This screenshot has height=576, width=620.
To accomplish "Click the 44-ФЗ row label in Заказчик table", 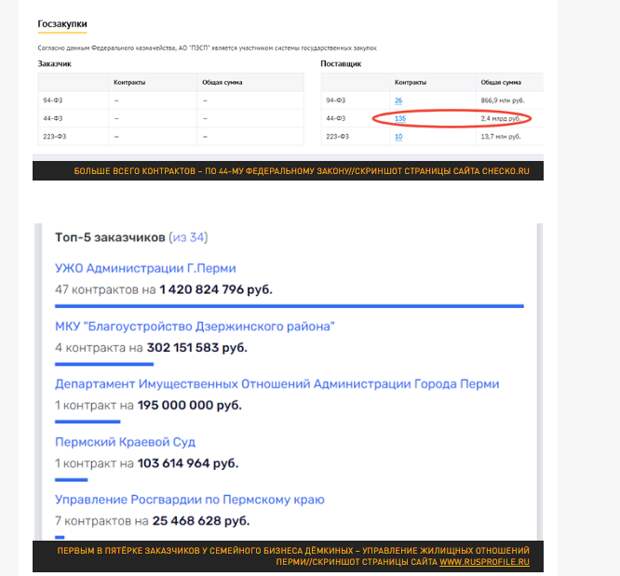I will [53, 118].
